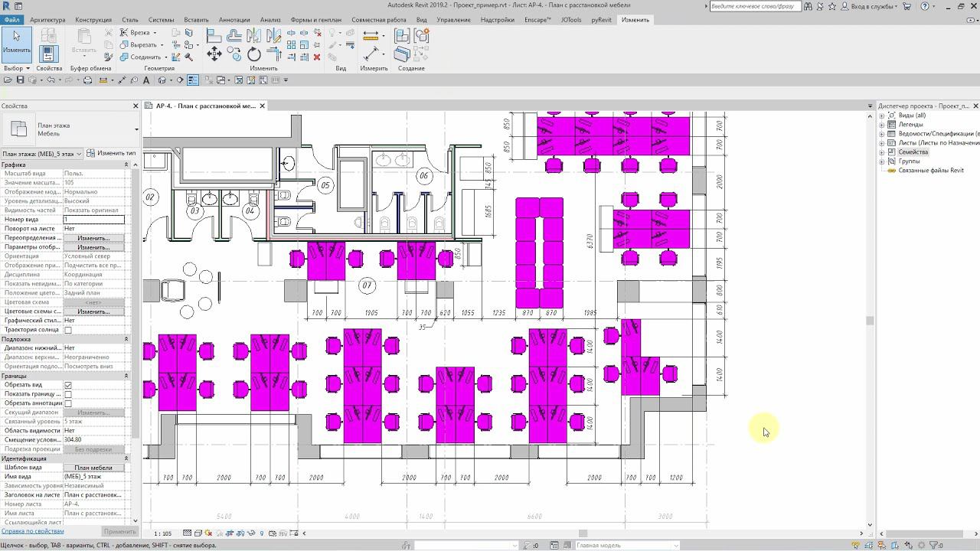Click the Text 'A' icon in quick access

click(146, 80)
